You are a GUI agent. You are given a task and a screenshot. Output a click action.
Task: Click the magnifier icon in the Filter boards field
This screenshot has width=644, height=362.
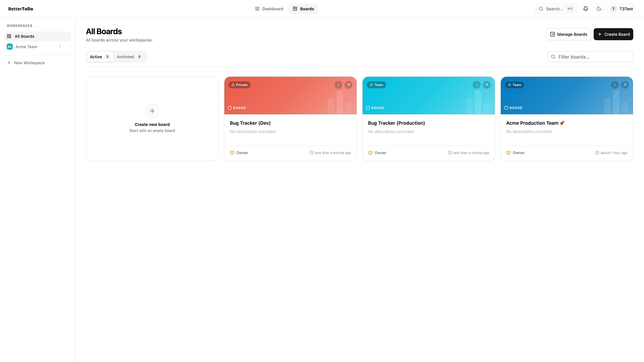(553, 57)
